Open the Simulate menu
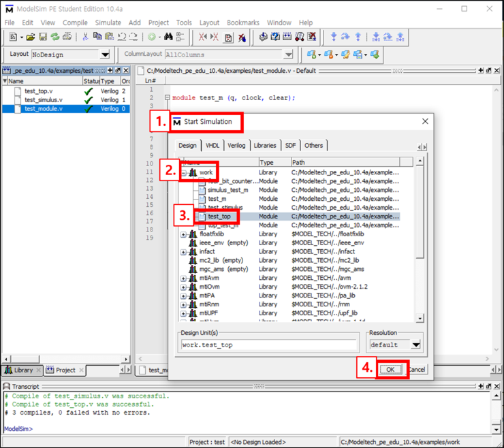This screenshot has height=448, width=504. 108,22
